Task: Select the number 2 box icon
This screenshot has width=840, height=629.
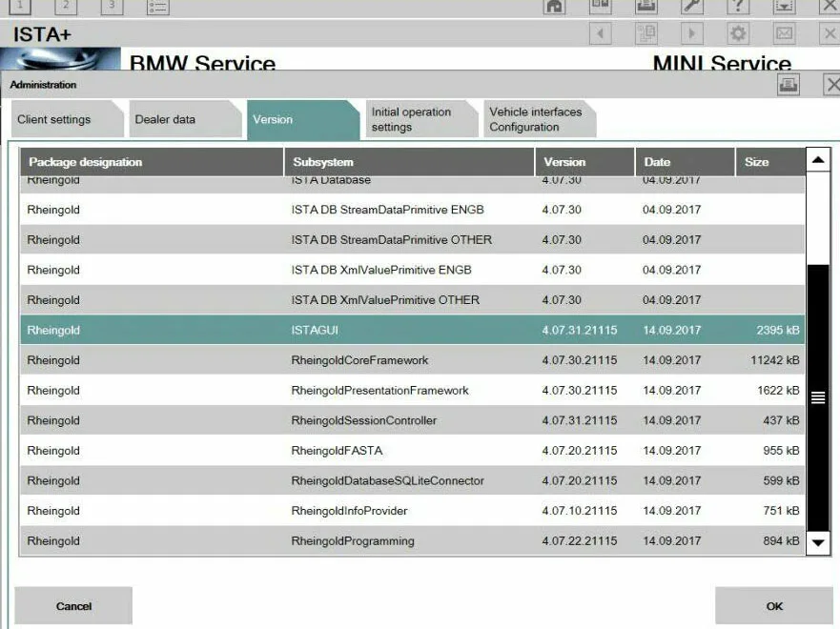Action: click(x=66, y=7)
